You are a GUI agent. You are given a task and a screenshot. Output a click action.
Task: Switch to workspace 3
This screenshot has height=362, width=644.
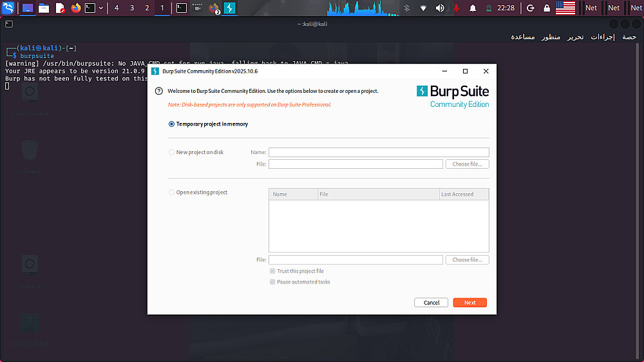[x=132, y=8]
